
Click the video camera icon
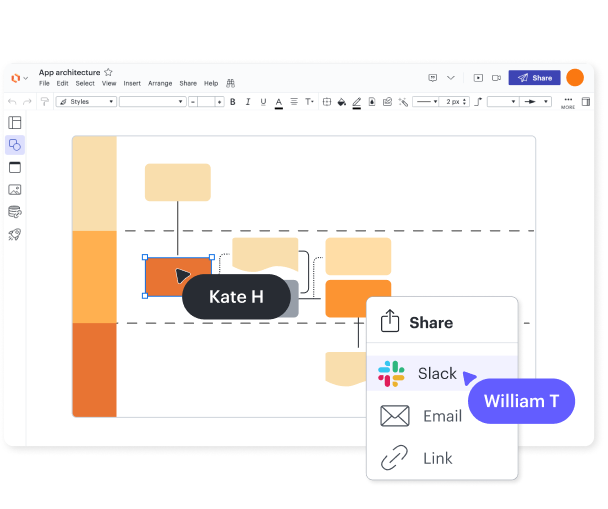point(495,78)
